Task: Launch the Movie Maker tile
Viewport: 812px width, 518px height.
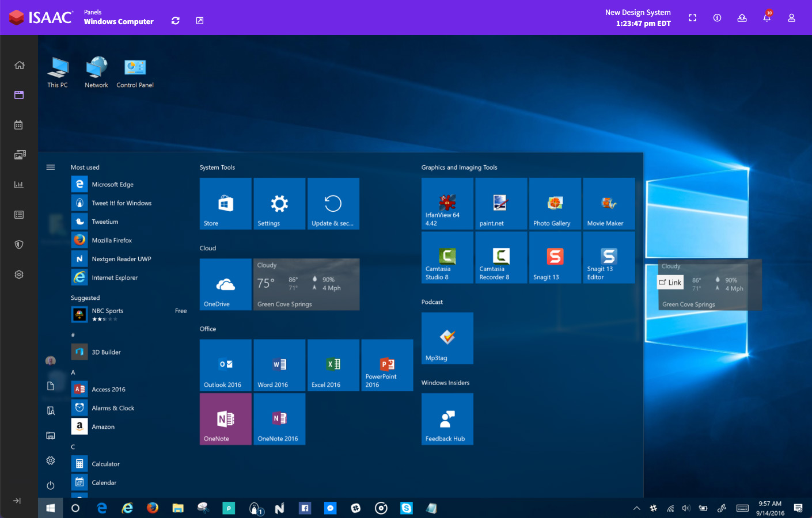Action: (x=609, y=204)
